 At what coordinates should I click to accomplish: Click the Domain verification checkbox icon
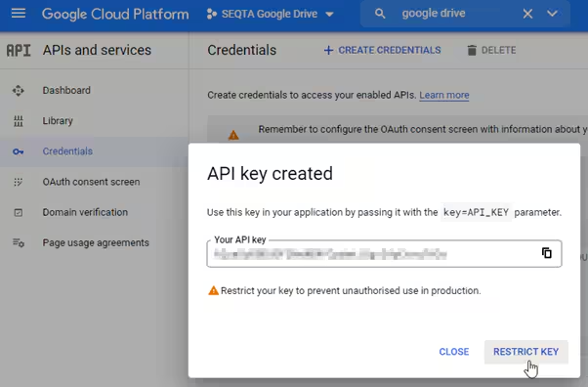[x=18, y=212]
